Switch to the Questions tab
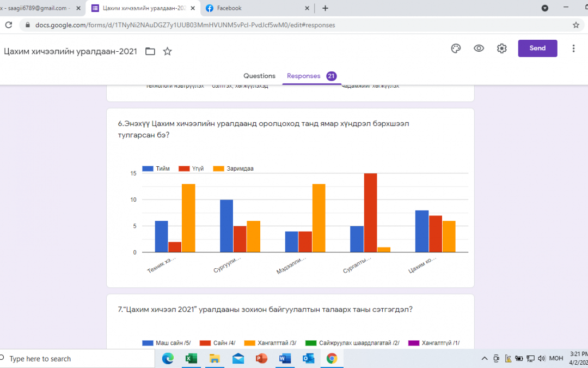 [259, 76]
